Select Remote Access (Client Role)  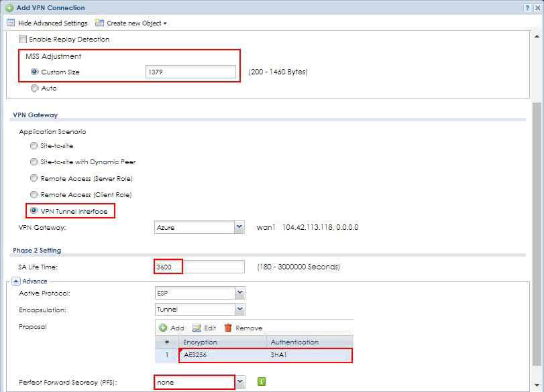coord(34,194)
